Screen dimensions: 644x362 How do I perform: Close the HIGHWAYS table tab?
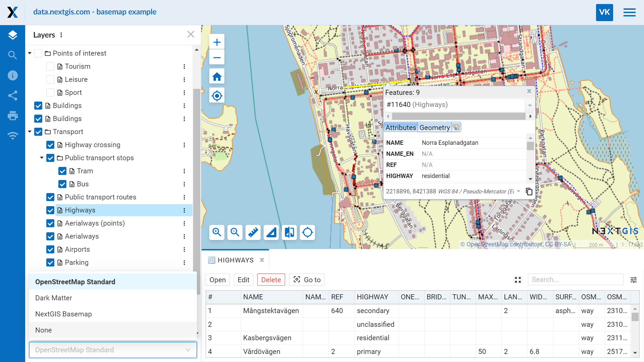(262, 260)
